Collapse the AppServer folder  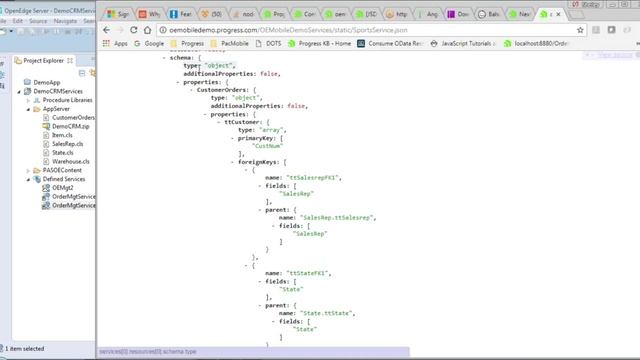pos(28,109)
